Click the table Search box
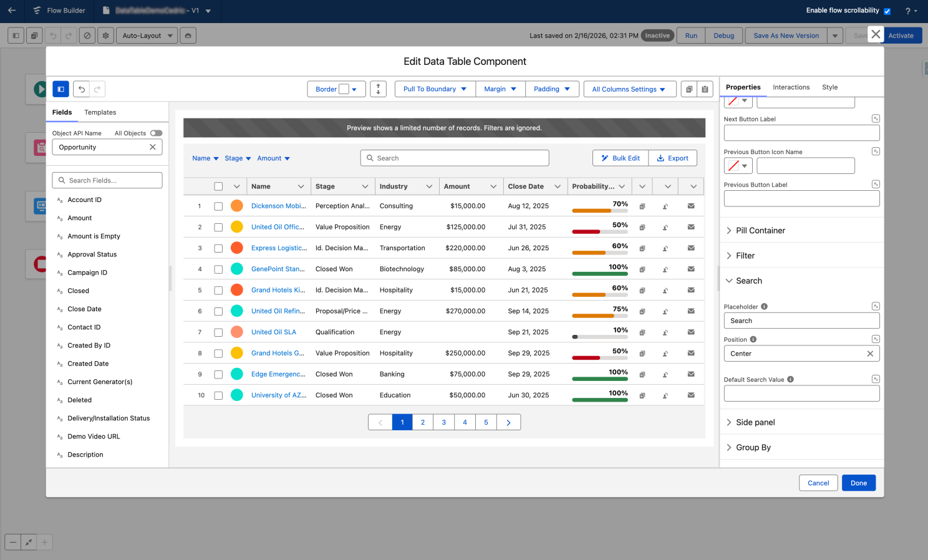 pyautogui.click(x=455, y=158)
